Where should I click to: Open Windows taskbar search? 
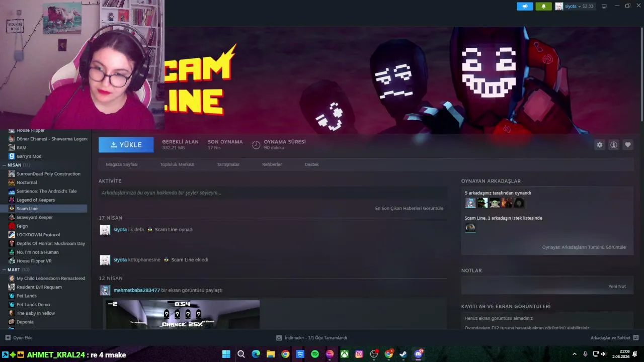[x=241, y=354]
